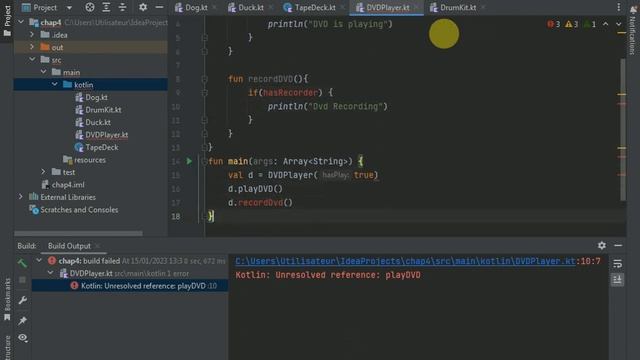Image resolution: width=640 pixels, height=360 pixels.
Task: Open editor tabs more options menu
Action: (618, 7)
